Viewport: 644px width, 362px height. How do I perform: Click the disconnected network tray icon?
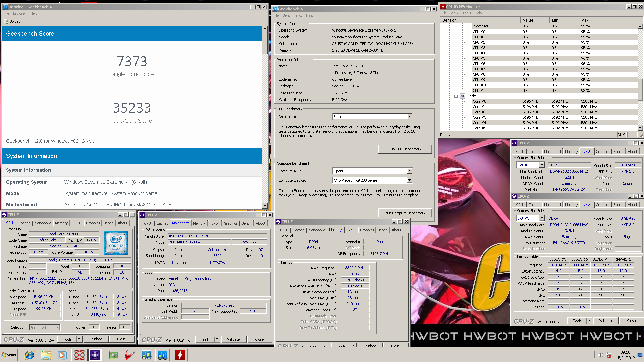point(609,355)
